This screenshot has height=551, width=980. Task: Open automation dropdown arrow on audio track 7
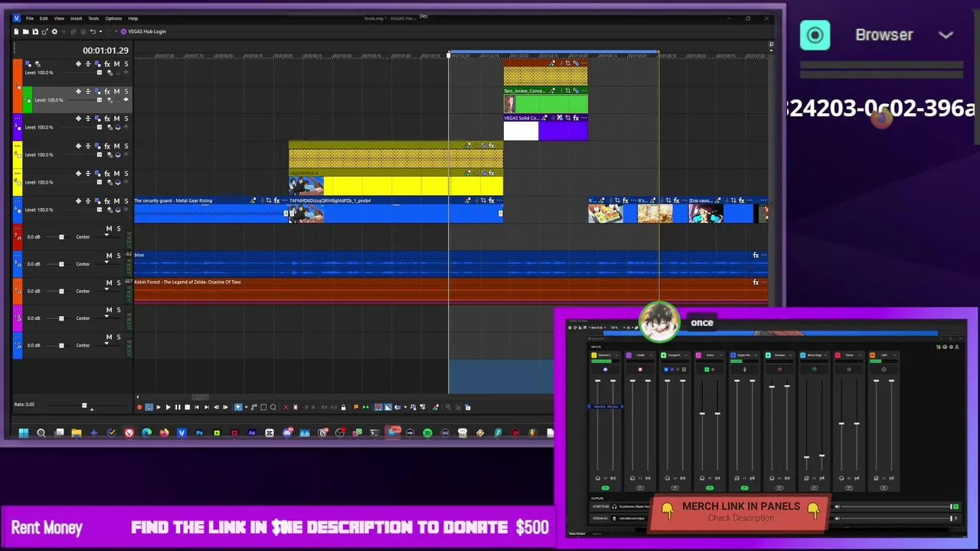coord(106,235)
